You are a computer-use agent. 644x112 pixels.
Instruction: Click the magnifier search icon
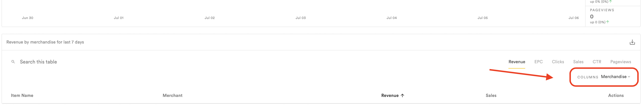click(13, 62)
